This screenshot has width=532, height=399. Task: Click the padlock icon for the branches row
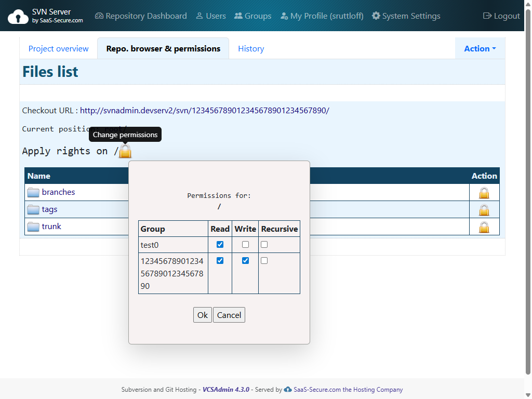click(484, 192)
